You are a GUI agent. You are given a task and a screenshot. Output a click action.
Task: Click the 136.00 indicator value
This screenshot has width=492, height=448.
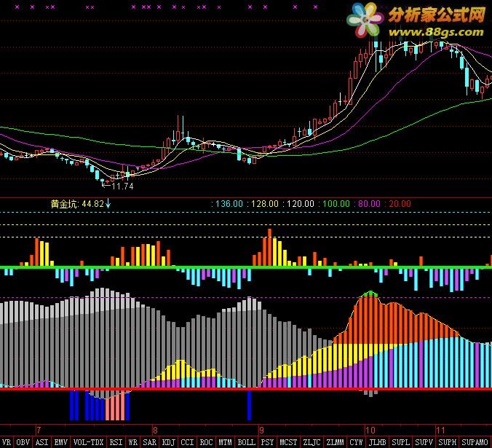[x=229, y=204]
